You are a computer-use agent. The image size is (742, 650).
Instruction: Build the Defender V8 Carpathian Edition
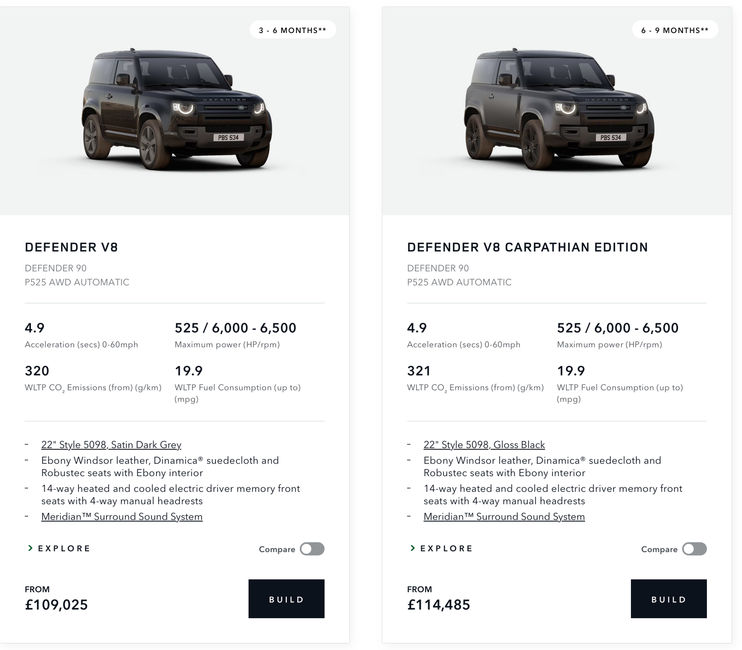tap(669, 598)
